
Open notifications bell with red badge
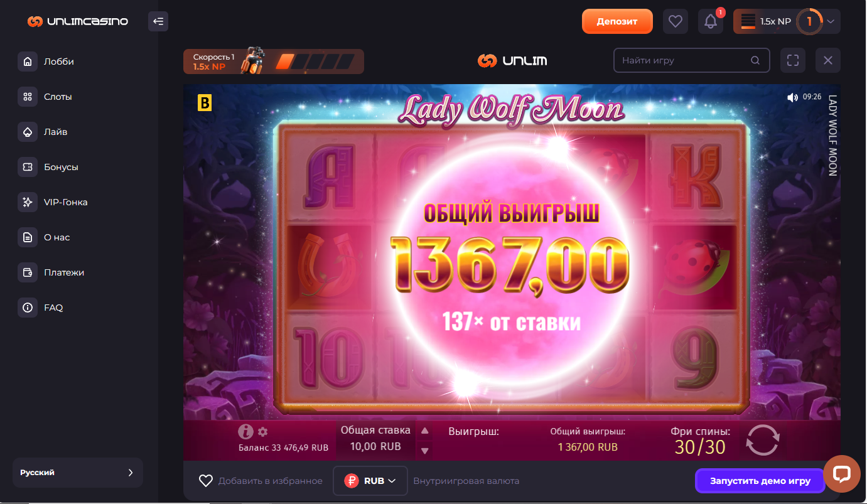click(711, 21)
